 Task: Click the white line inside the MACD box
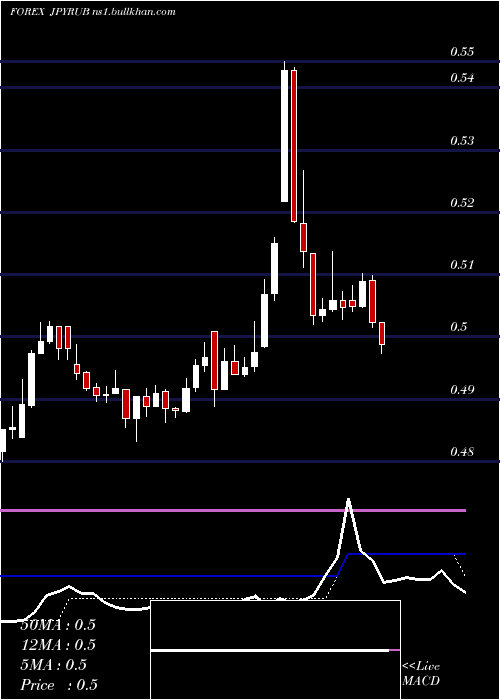pos(270,650)
